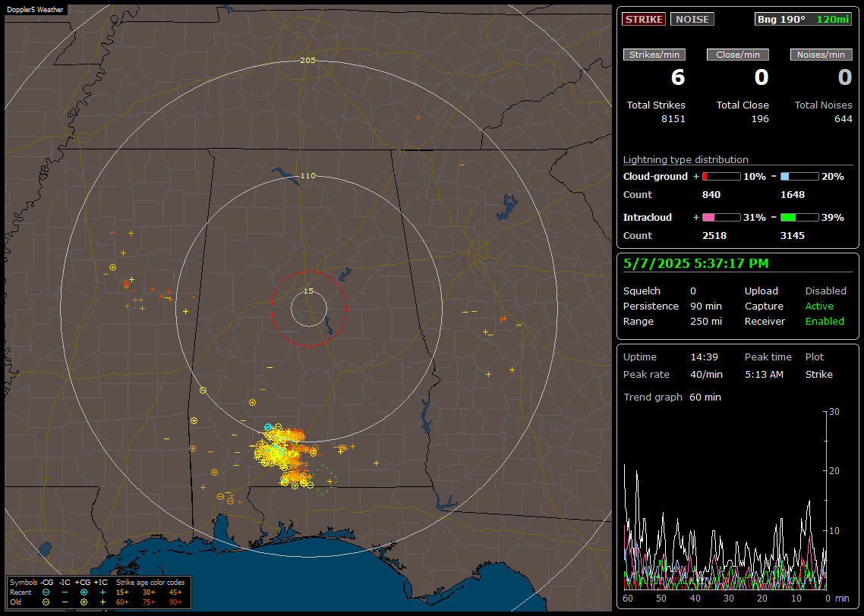Click the old -IC yellow dash in legend
Image resolution: width=864 pixels, height=616 pixels.
pyautogui.click(x=65, y=602)
